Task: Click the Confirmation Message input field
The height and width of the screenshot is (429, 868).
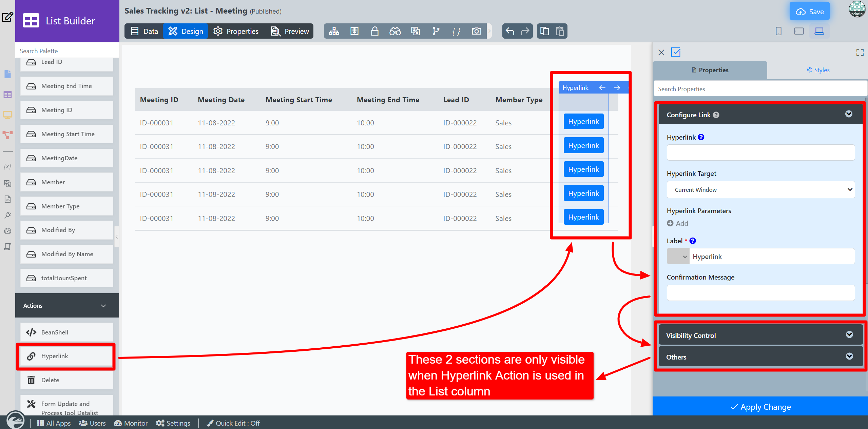Action: (x=760, y=293)
